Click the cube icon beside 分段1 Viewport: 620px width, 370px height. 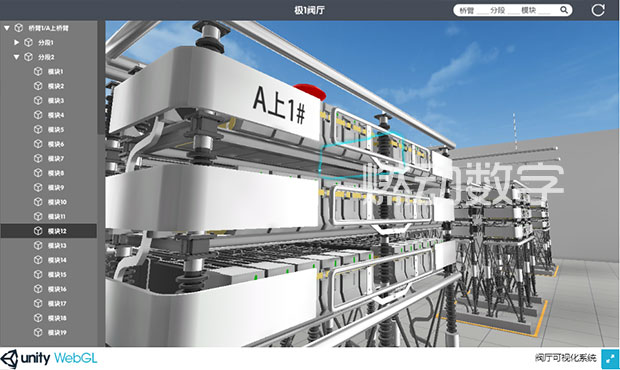[x=28, y=42]
